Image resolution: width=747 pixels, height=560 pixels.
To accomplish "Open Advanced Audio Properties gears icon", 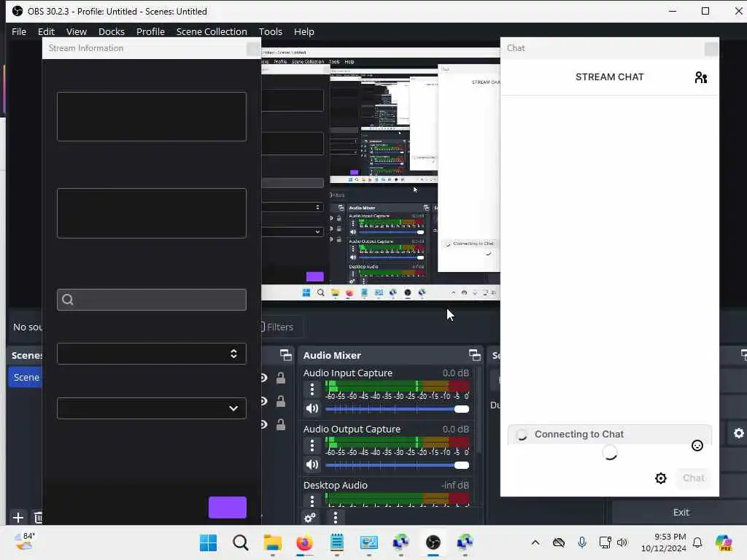I will tap(309, 518).
